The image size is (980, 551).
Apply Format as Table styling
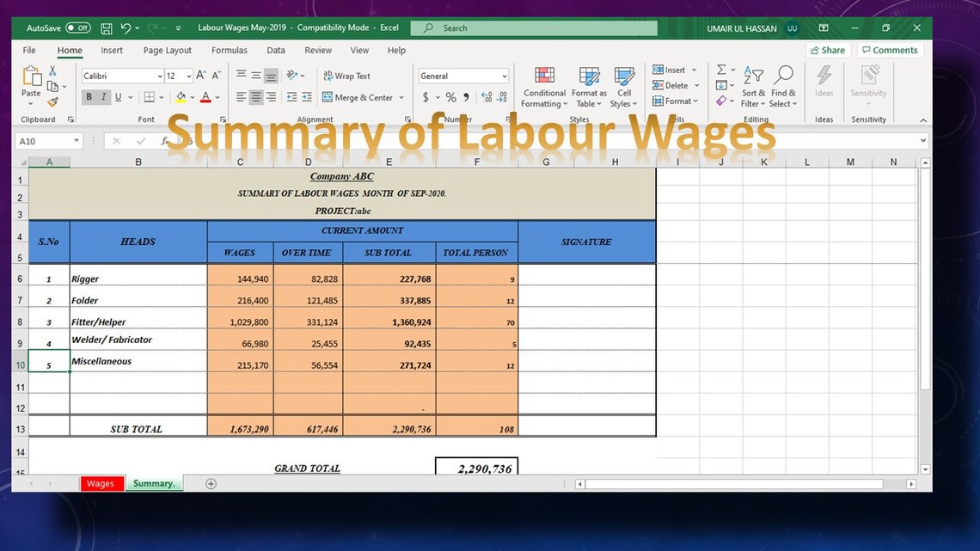point(588,86)
